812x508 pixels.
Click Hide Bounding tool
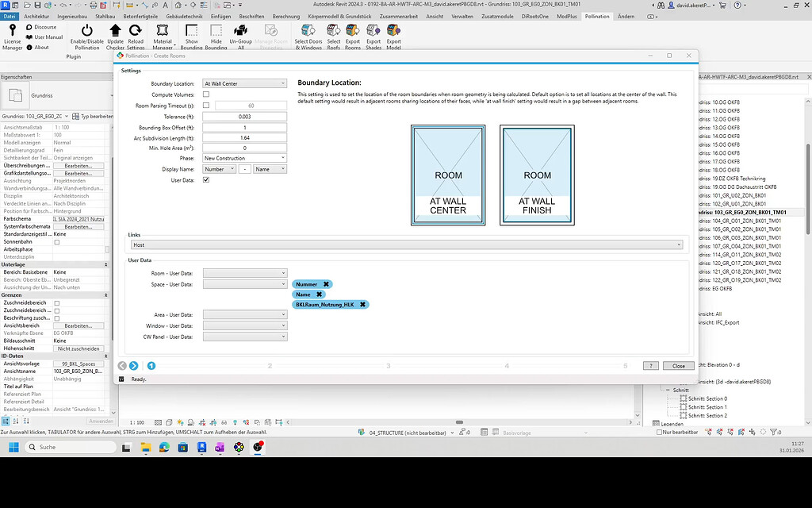pyautogui.click(x=216, y=37)
